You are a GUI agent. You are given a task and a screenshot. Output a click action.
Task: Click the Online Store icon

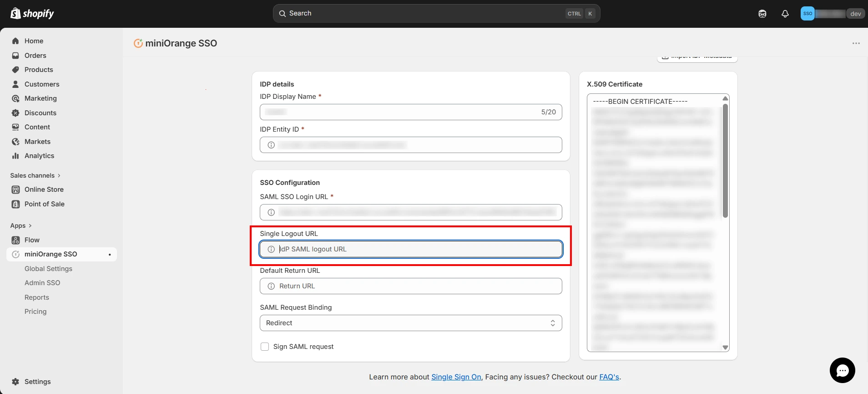[x=15, y=189]
